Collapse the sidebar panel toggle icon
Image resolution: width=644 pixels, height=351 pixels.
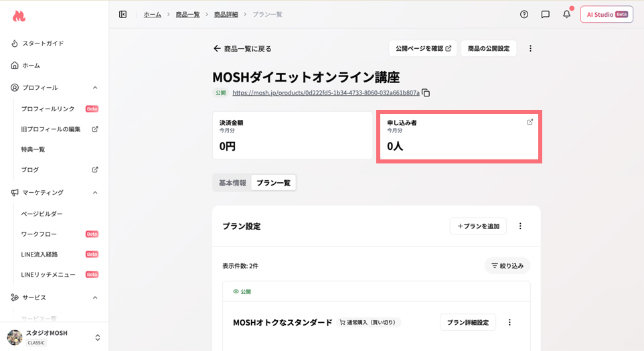123,14
